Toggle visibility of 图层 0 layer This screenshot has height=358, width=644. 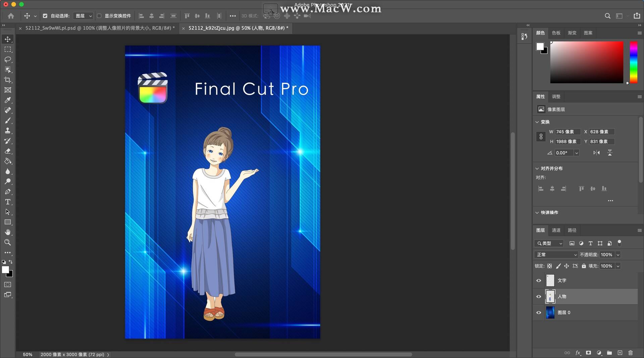pyautogui.click(x=539, y=313)
